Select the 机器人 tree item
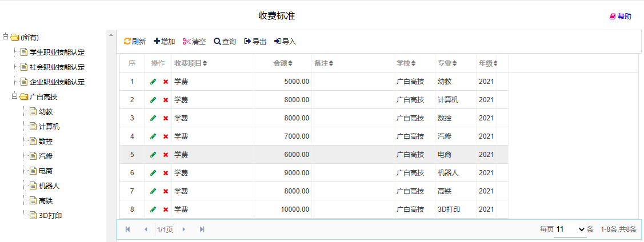 49,186
